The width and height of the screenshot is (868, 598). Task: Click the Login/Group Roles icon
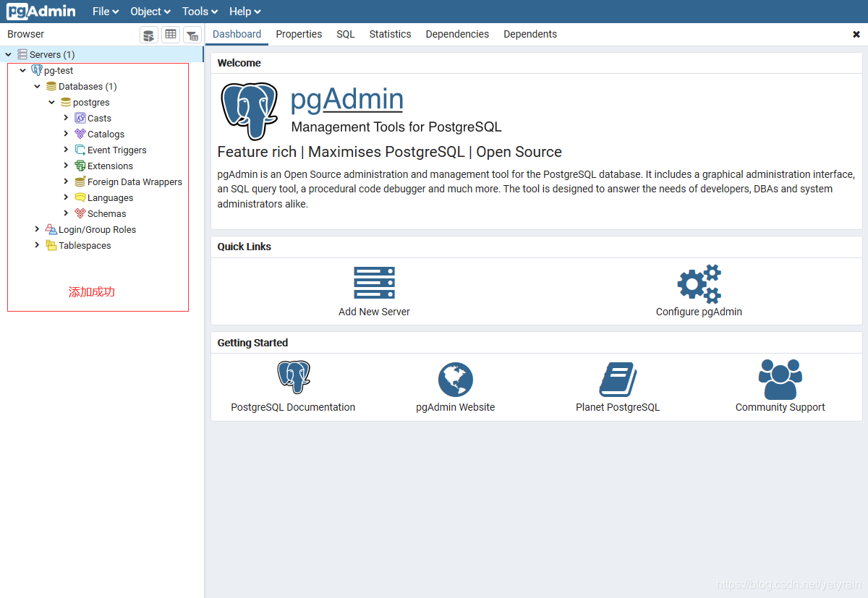pos(51,229)
